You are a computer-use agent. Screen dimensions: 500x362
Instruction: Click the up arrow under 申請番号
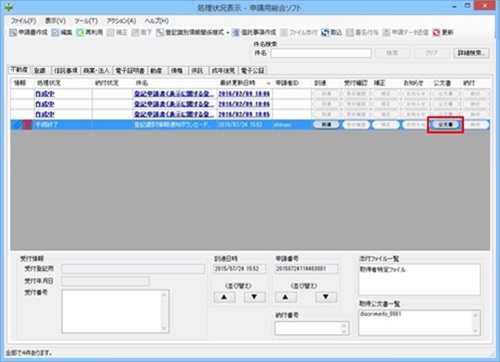pyautogui.click(x=285, y=297)
